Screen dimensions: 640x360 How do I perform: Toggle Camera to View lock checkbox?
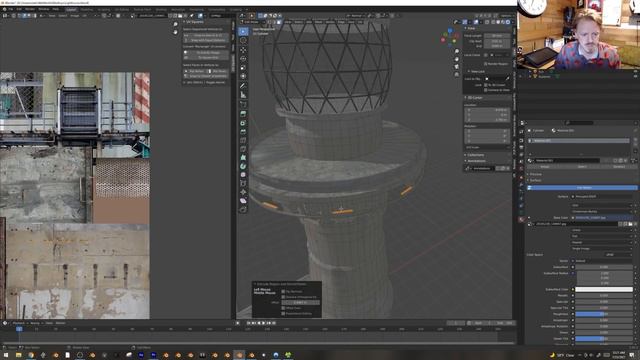tap(486, 90)
